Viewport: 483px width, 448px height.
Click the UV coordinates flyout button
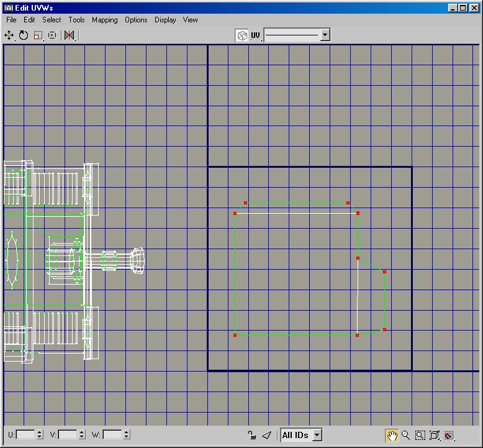[x=256, y=35]
